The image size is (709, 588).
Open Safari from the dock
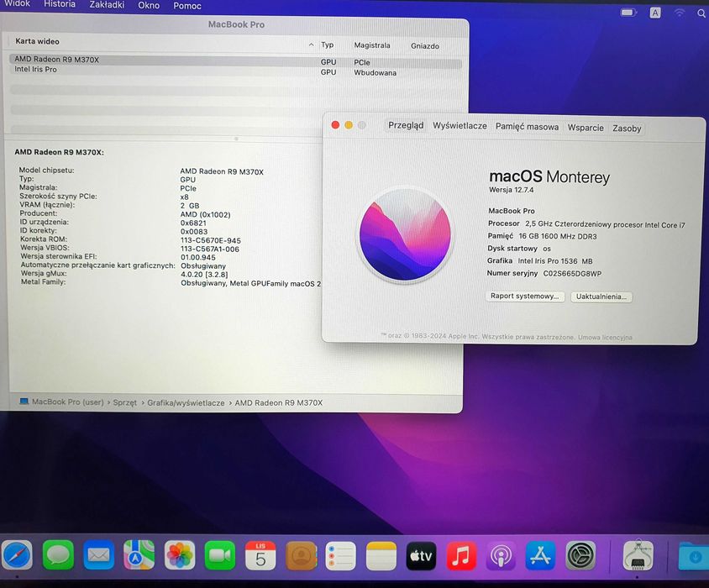tap(17, 555)
